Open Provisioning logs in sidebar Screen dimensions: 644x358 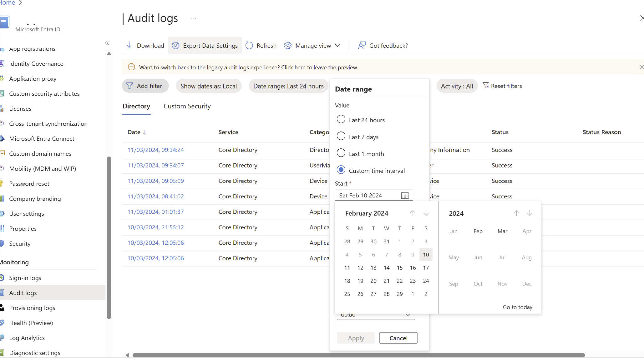tap(32, 308)
